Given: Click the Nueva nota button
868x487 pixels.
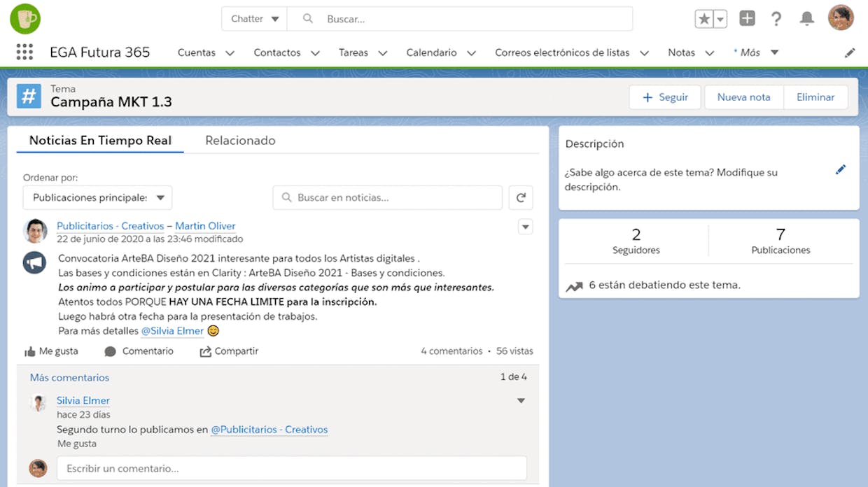Looking at the screenshot, I should pos(743,97).
